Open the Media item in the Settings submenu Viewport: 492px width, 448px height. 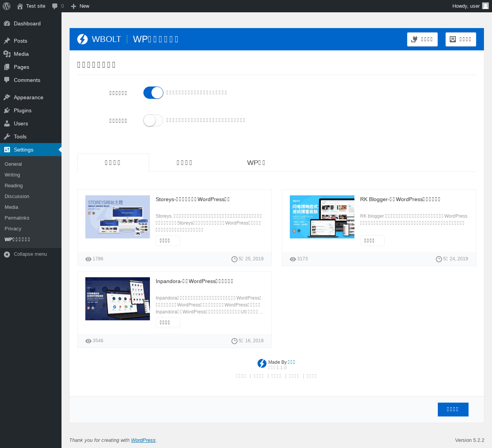point(31,207)
